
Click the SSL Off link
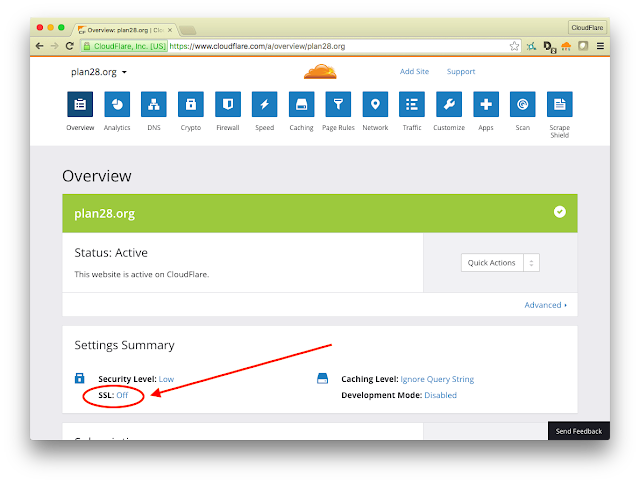pos(122,395)
